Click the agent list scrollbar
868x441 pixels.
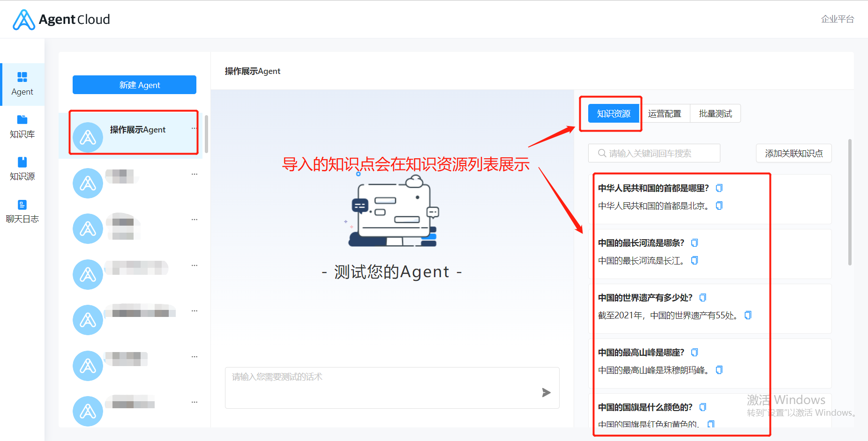(x=206, y=133)
